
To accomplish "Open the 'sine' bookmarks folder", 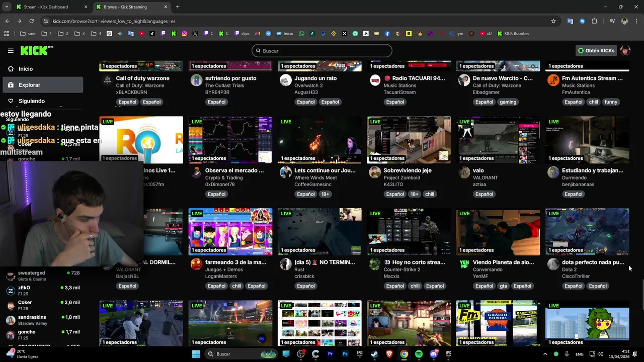I will pyautogui.click(x=28, y=34).
